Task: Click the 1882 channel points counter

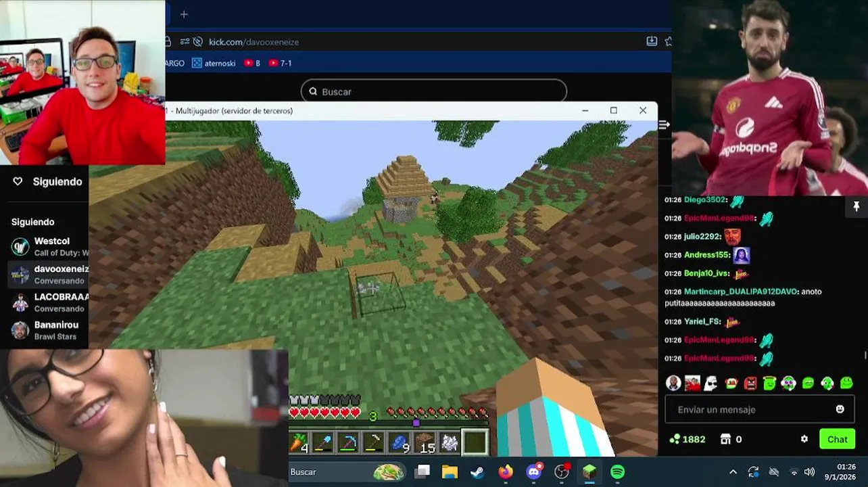Action: [x=687, y=439]
